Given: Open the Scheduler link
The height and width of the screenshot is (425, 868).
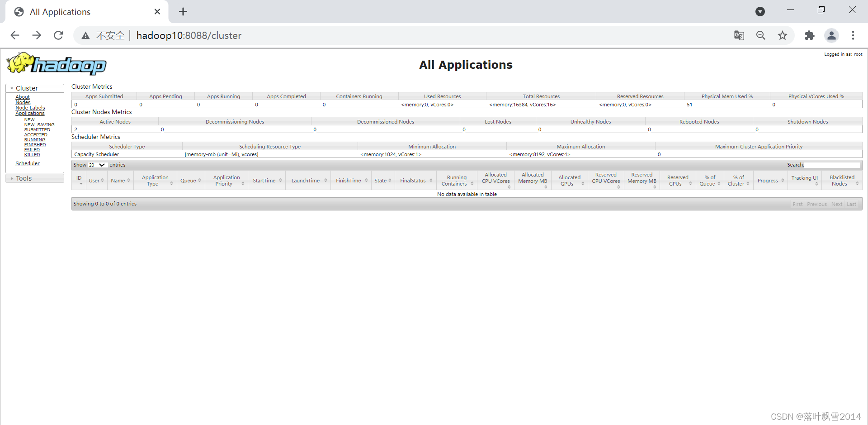Looking at the screenshot, I should click(28, 163).
